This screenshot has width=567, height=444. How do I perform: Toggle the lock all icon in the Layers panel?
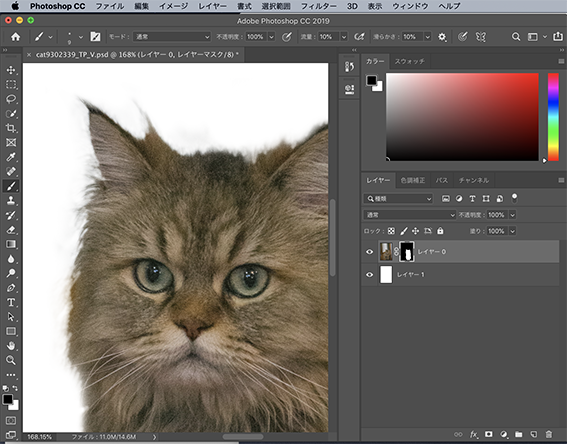[x=440, y=231]
